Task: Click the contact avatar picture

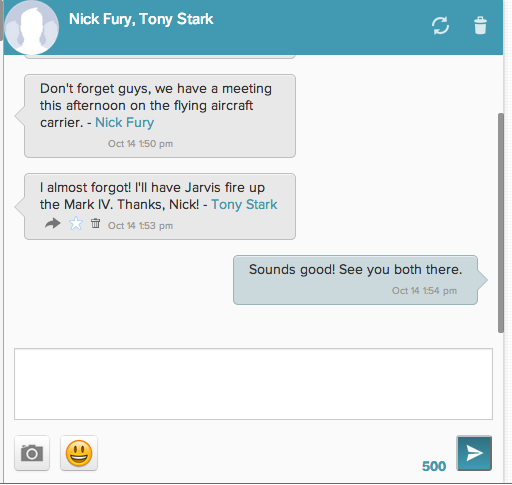Action: pyautogui.click(x=32, y=29)
